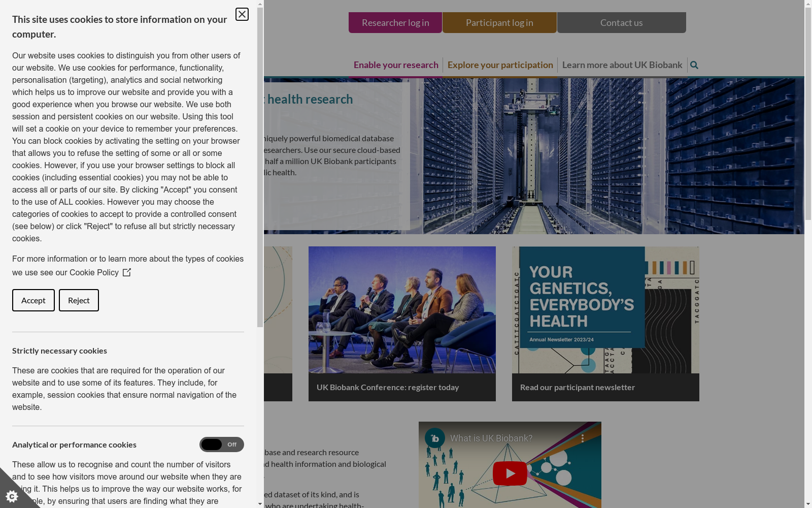The height and width of the screenshot is (508, 812).
Task: Play the What is UK Biobank video
Action: pos(510,473)
